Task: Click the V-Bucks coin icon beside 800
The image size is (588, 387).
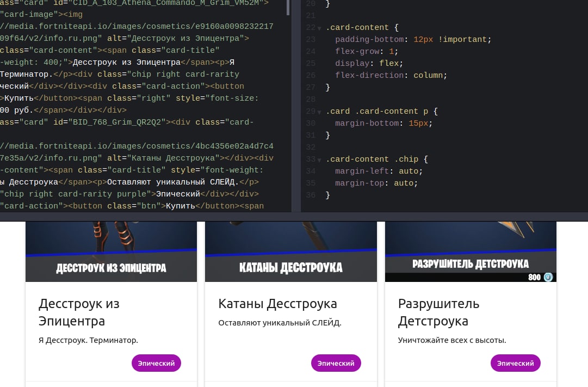Action: 548,277
